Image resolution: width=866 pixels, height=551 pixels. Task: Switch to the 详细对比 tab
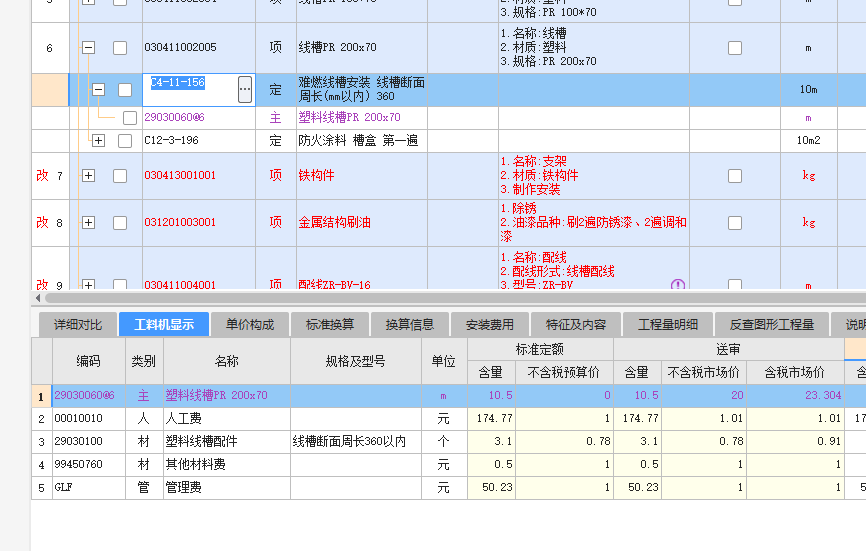pyautogui.click(x=78, y=325)
